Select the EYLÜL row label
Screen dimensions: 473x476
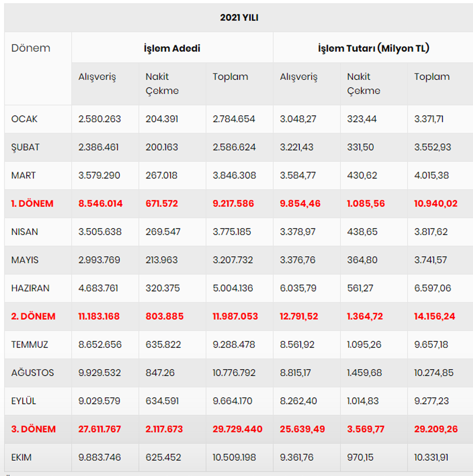point(23,401)
